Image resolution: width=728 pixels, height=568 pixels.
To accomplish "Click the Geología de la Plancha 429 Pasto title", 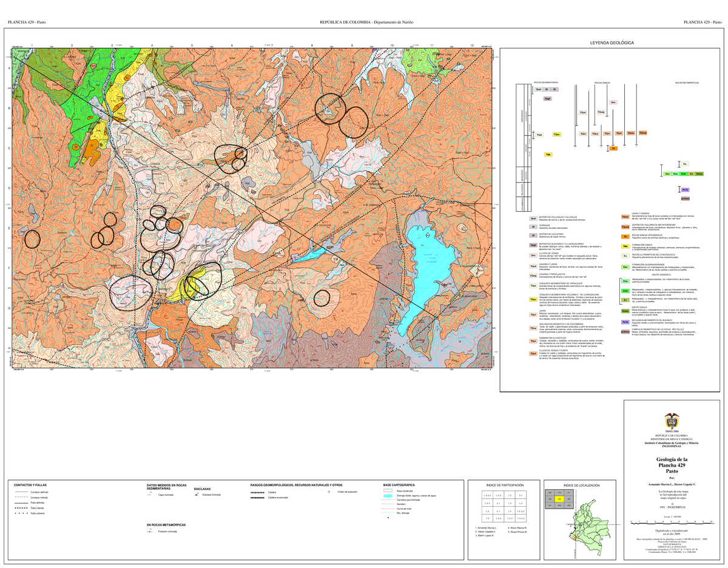I will tap(672, 465).
